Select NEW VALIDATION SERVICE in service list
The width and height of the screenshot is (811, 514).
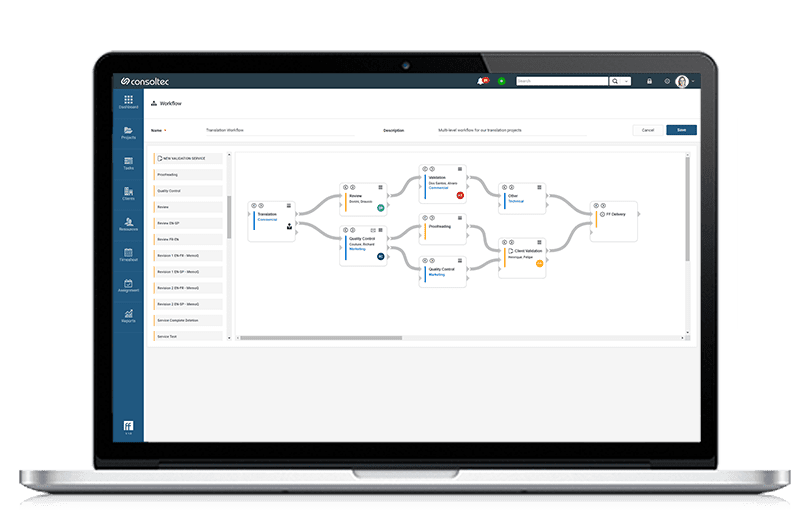coord(188,158)
